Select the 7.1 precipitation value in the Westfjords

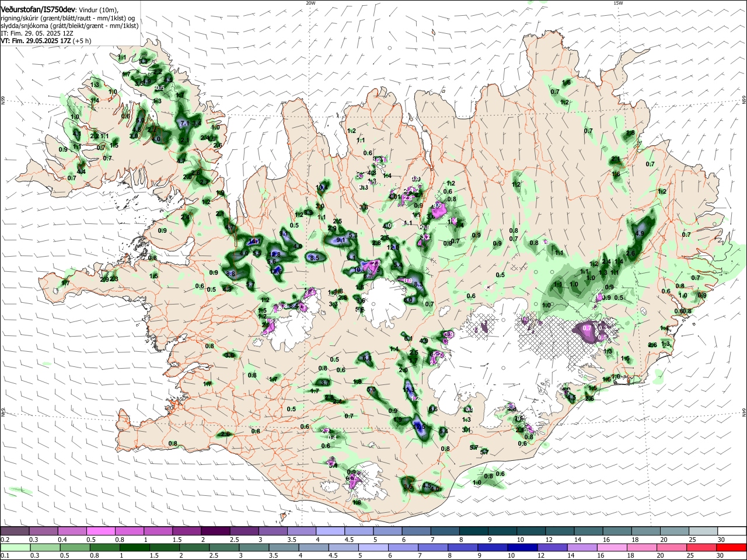(x=185, y=123)
